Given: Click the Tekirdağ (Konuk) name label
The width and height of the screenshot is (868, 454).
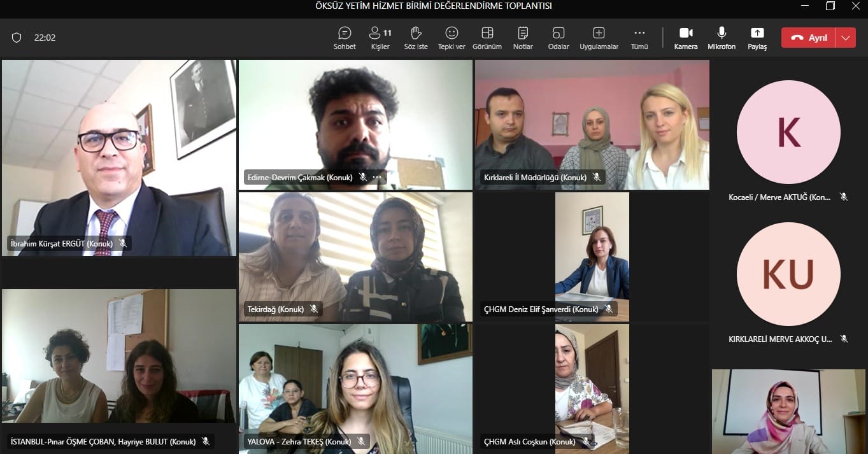Looking at the screenshot, I should pos(275,309).
